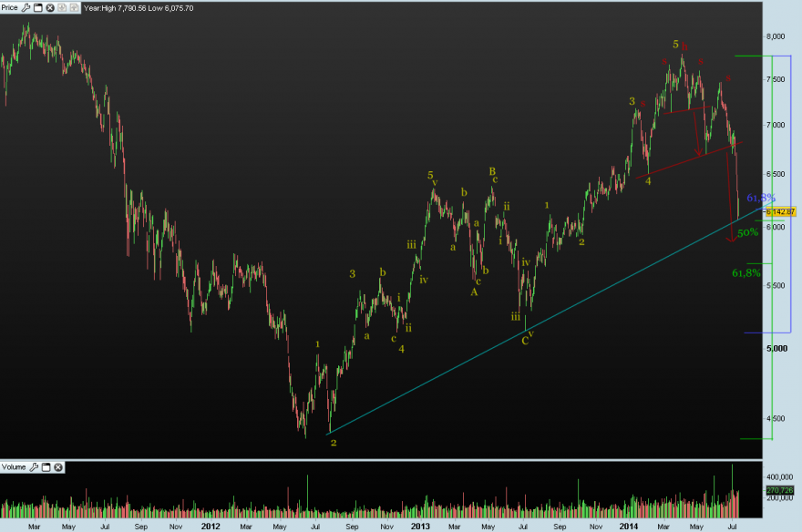Maximize the Price panel window icon
This screenshot has width=802, height=532.
(38, 7)
